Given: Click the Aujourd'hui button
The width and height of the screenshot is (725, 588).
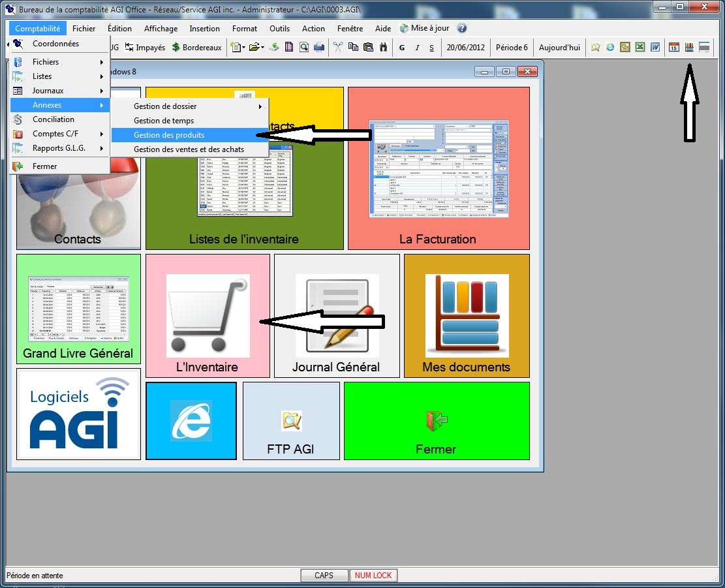Looking at the screenshot, I should pyautogui.click(x=559, y=48).
